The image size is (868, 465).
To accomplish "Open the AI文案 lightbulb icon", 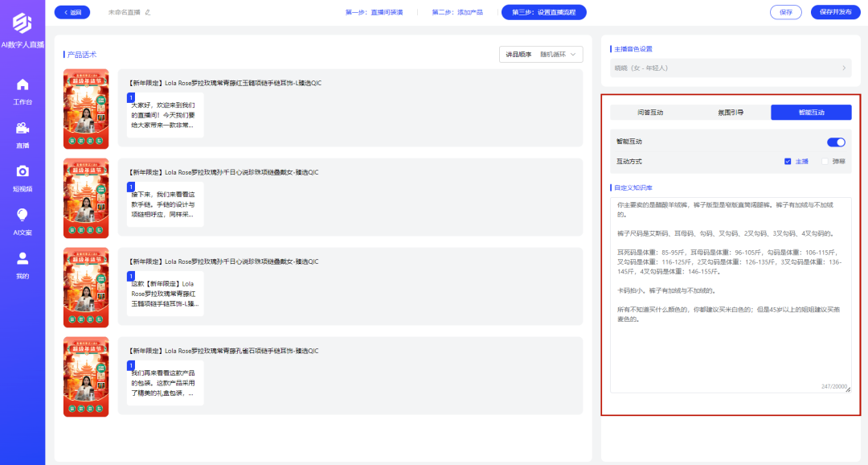I will (x=23, y=215).
